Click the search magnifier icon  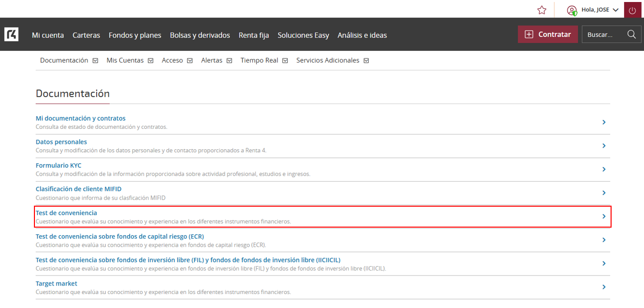(632, 34)
